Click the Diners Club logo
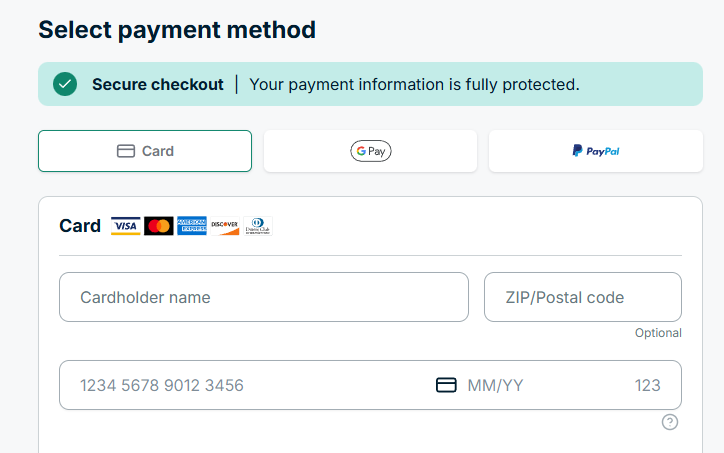This screenshot has width=724, height=453. pyautogui.click(x=257, y=226)
